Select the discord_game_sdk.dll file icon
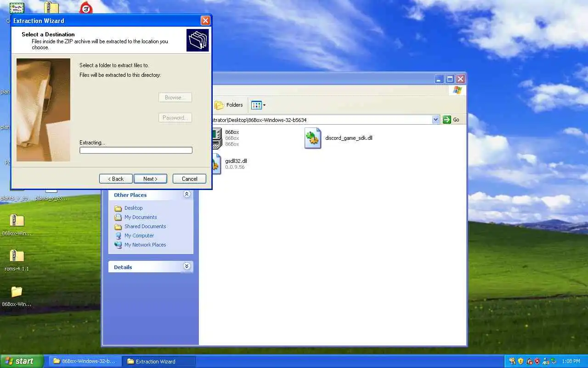Screen dimensions: 588x368 [313, 138]
